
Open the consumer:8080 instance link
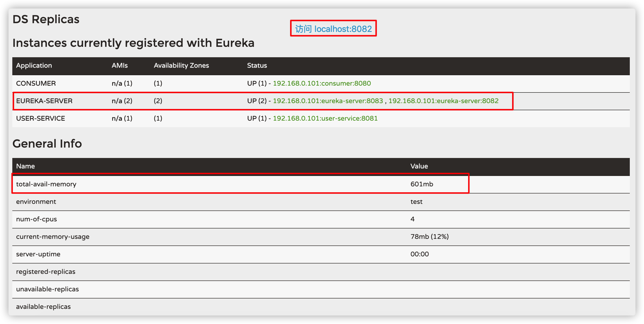click(x=322, y=83)
